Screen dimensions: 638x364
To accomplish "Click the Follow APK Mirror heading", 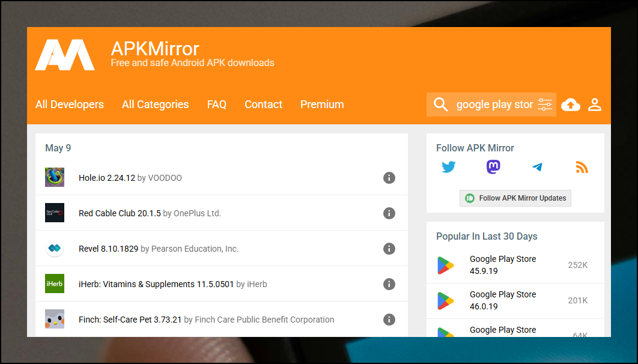I will click(x=475, y=148).
